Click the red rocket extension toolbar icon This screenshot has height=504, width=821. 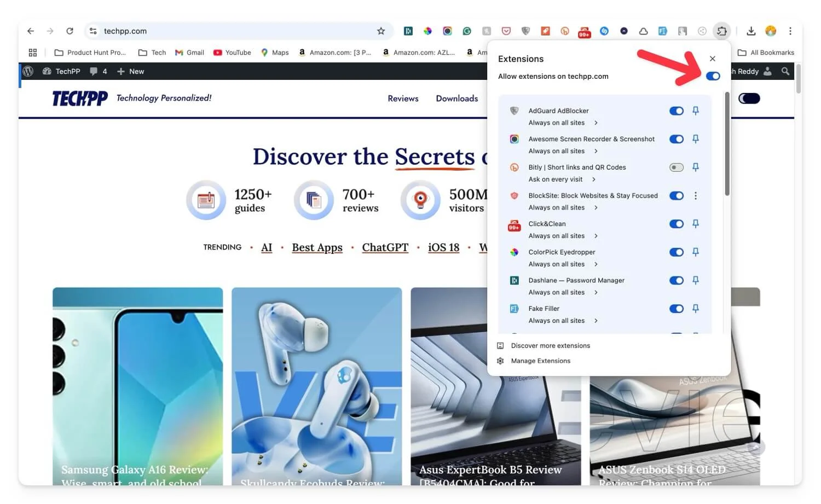(546, 31)
